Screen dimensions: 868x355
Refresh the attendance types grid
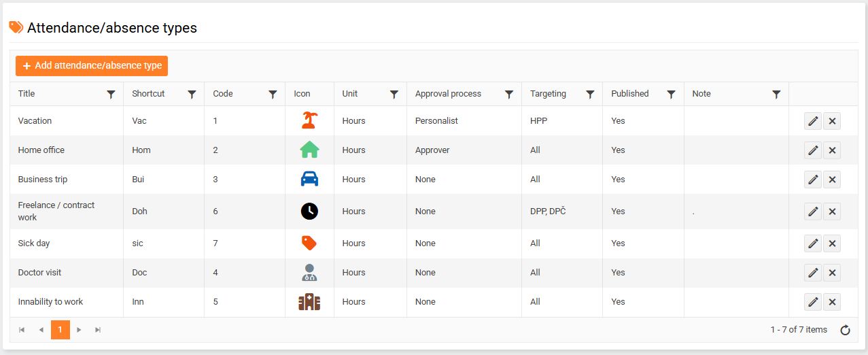[845, 331]
